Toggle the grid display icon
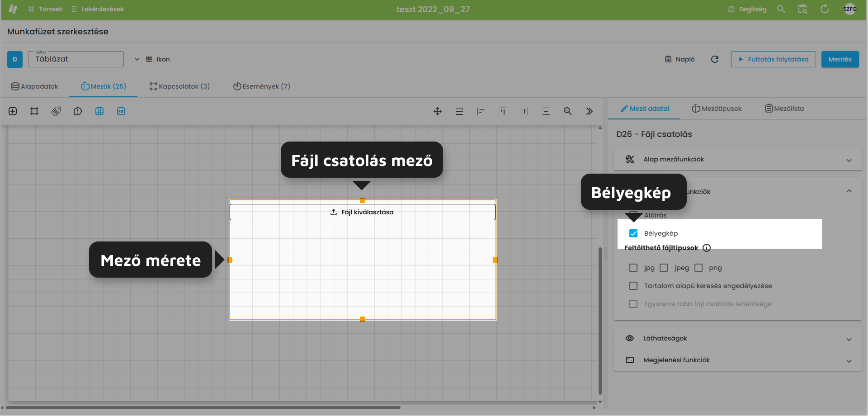This screenshot has height=416, width=868. (99, 111)
